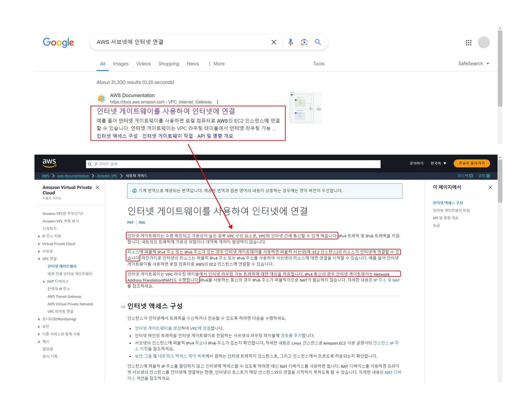Click the search result diagram thumbnail
The width and height of the screenshot is (532, 408).
(x=305, y=108)
